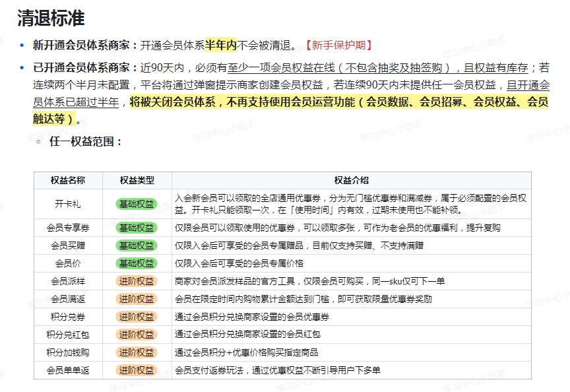Viewport: 570px width, 392px height.
Task: Select the 会员专享券 table cell
Action: tap(68, 228)
